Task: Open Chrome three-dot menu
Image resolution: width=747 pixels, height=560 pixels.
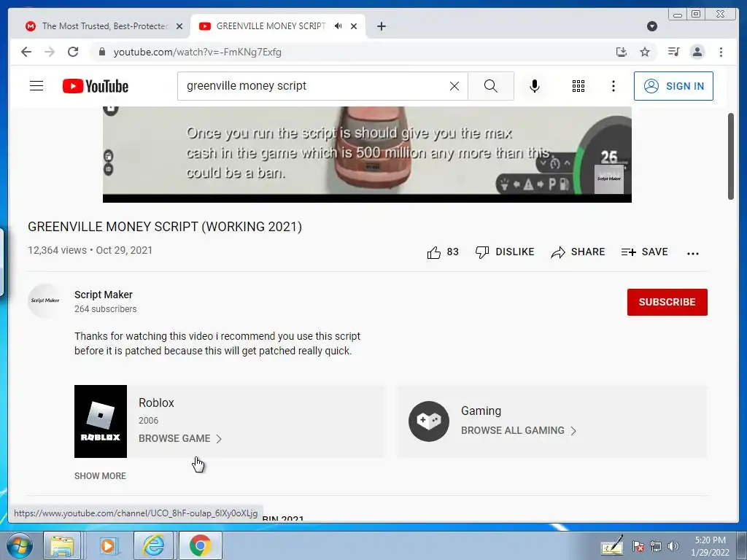Action: tap(721, 52)
